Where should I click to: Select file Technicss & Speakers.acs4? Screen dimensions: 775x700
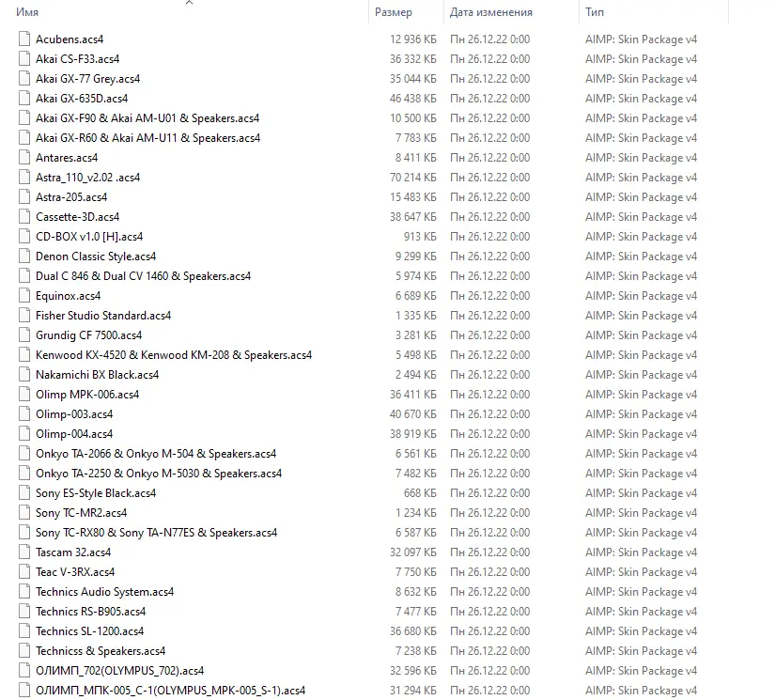click(101, 651)
